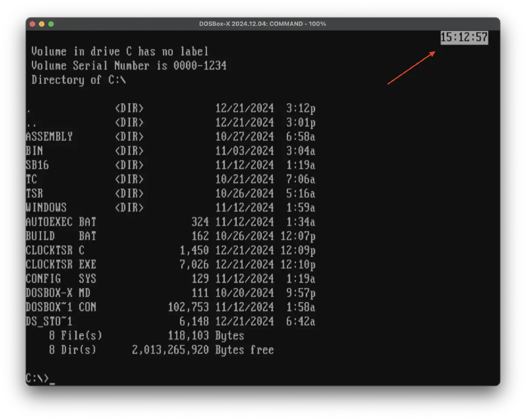Image resolution: width=526 pixels, height=420 pixels.
Task: Click the BUILD BAT file entry
Action: (61, 236)
